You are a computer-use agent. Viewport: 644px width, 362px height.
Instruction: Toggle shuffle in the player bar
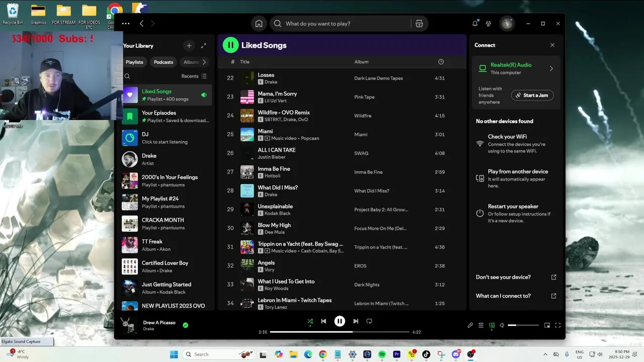[310, 321]
